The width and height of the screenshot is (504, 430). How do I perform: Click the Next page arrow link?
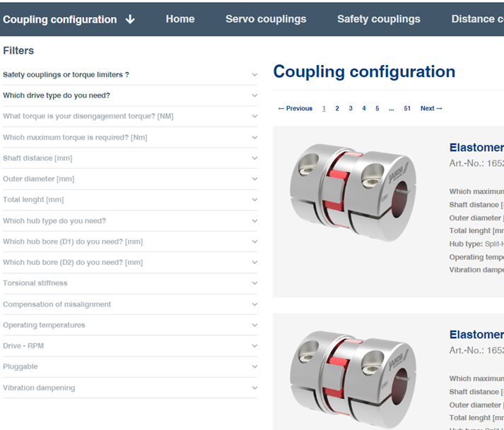[x=431, y=109]
